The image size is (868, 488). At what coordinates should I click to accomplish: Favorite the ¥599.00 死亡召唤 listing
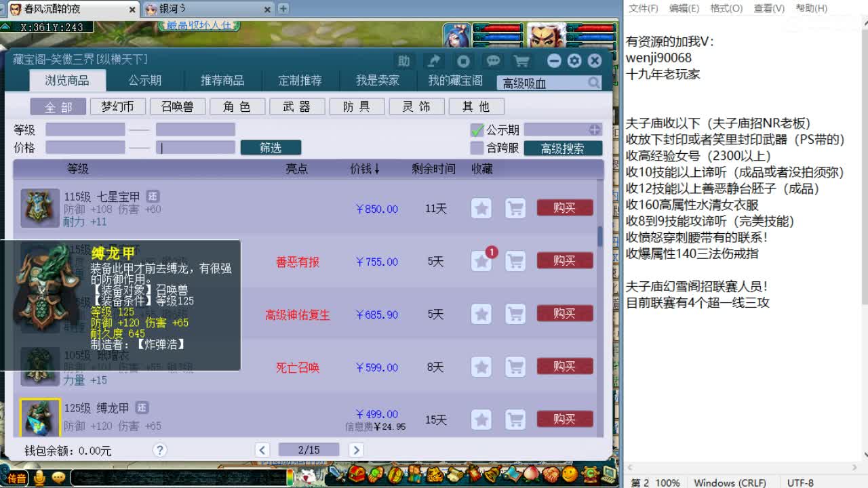pos(481,367)
